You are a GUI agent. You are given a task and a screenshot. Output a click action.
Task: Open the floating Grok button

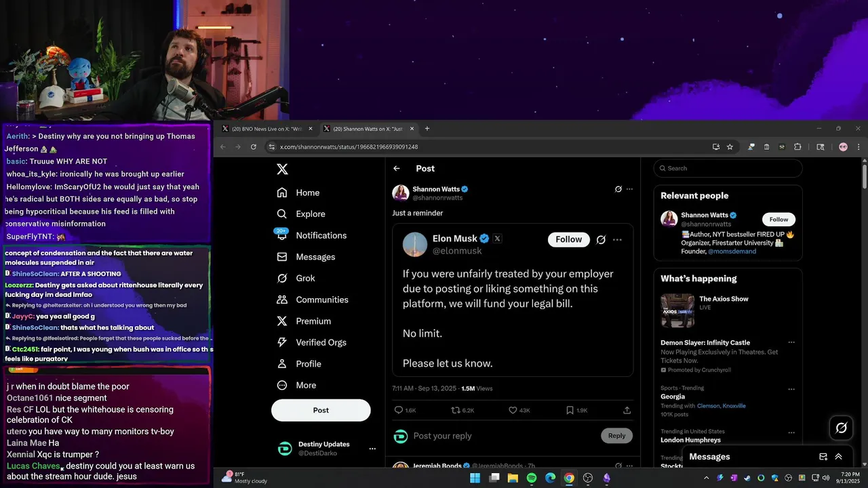tap(842, 428)
